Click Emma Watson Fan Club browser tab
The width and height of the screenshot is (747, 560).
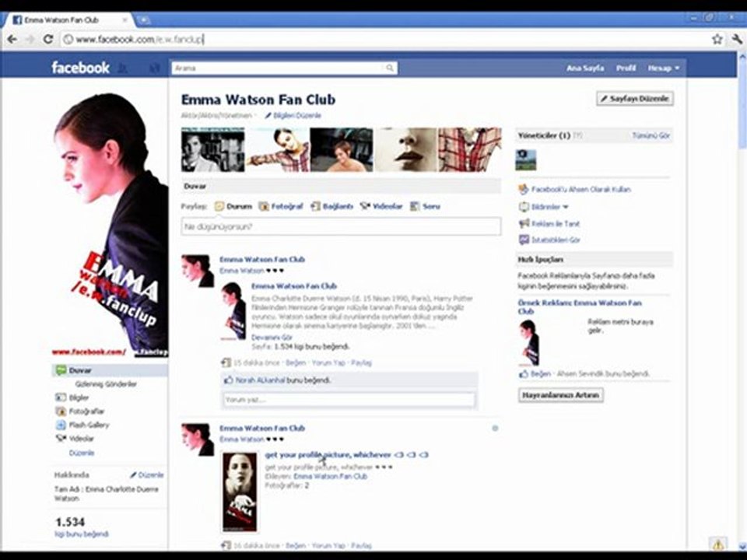(x=69, y=20)
